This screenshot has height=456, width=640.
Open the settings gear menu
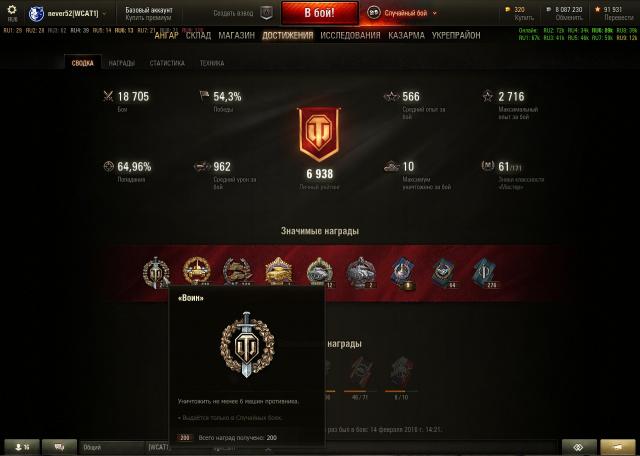pos(12,13)
